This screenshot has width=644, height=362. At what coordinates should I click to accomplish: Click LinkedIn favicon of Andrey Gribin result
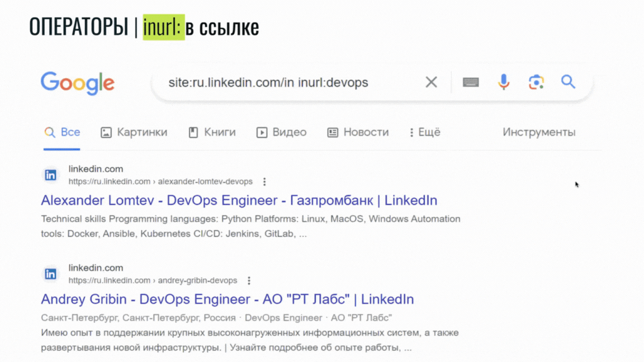pos(50,274)
